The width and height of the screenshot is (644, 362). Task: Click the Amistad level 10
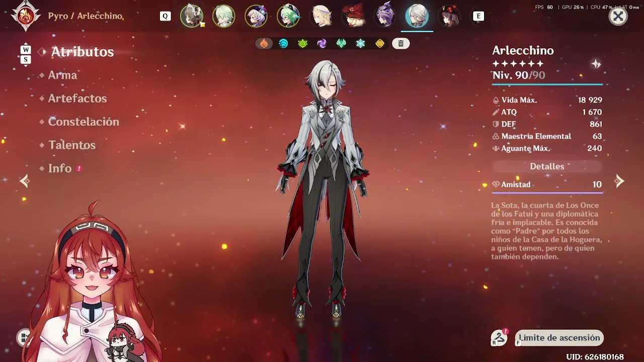pyautogui.click(x=597, y=185)
